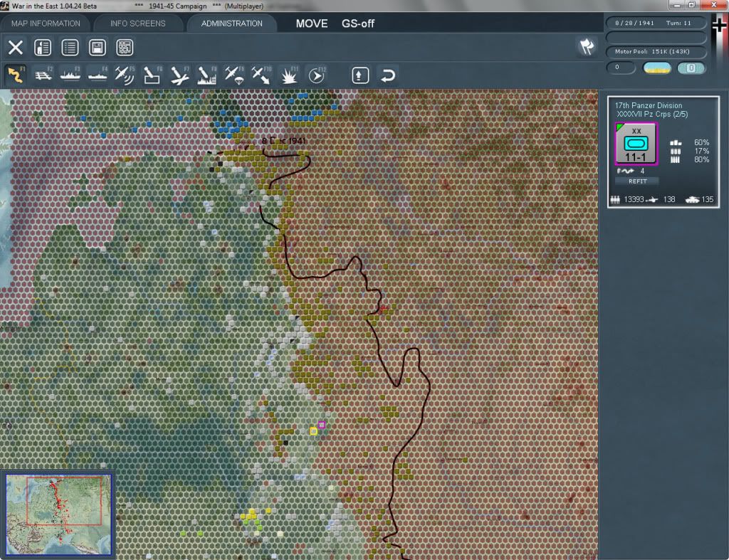Select the F7 bomb airfield mode
Screen dimensions: 729x560
point(179,75)
